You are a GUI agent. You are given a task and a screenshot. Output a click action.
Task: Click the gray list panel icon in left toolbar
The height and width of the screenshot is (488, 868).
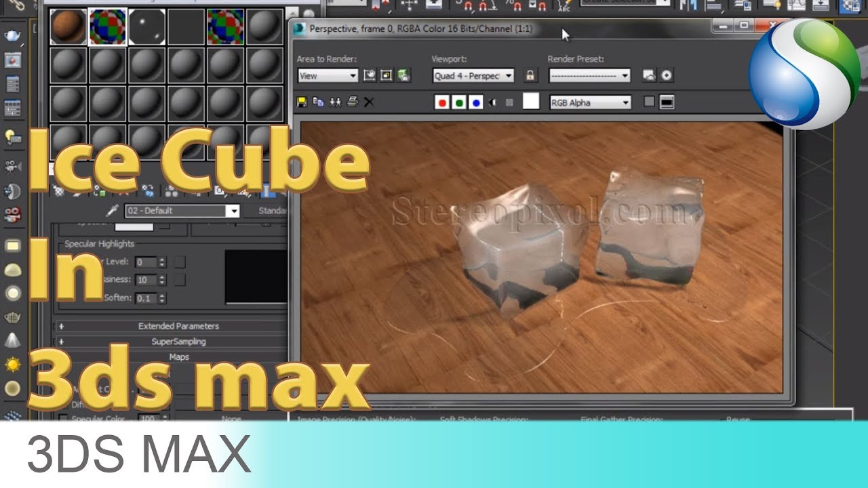coord(12,84)
